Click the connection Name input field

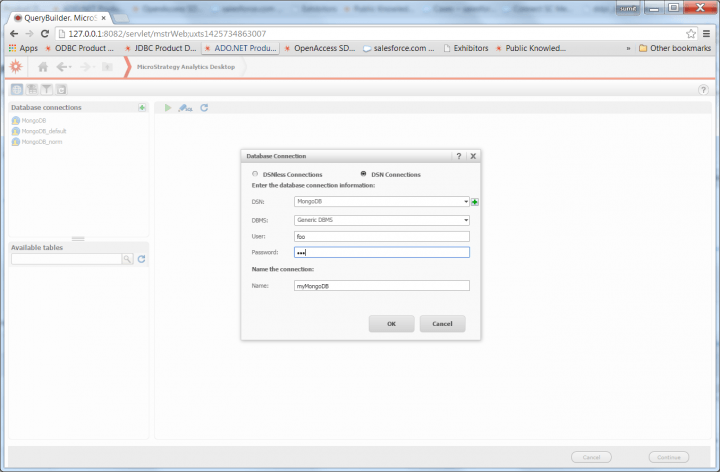[381, 286]
